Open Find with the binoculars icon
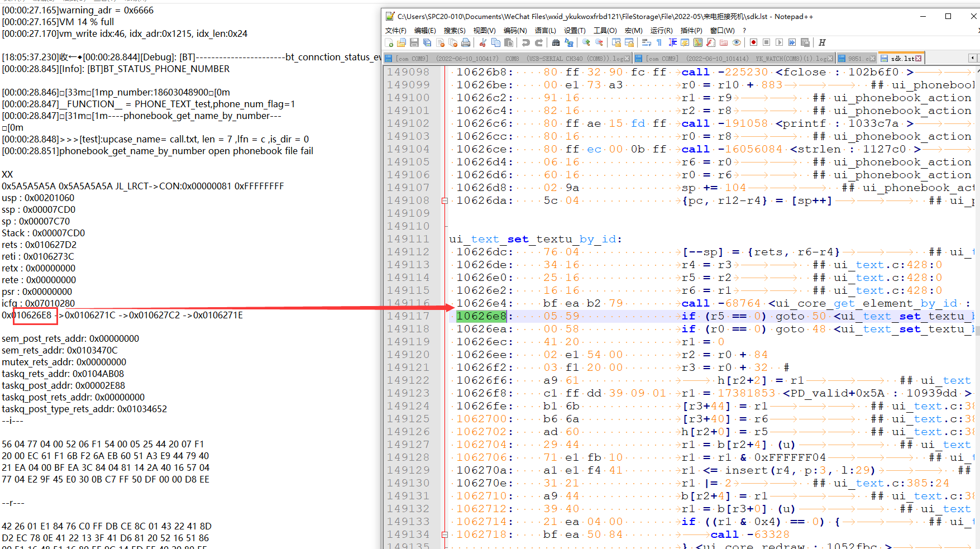980x549 pixels. click(556, 42)
